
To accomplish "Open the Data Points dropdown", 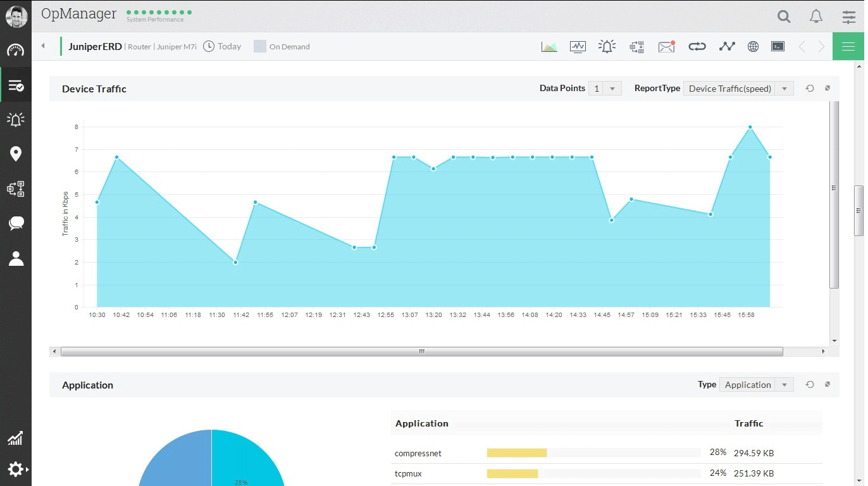I will coord(605,89).
